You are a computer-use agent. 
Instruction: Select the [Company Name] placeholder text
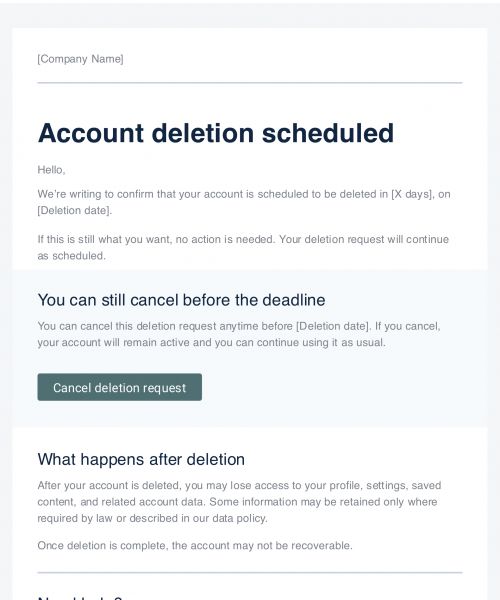click(x=80, y=59)
